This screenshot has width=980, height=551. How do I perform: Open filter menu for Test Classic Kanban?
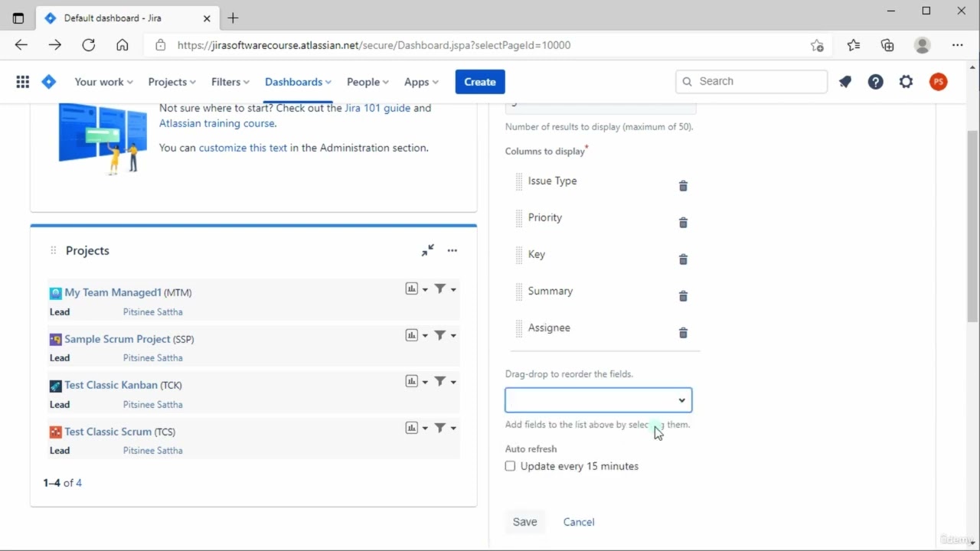[446, 381]
